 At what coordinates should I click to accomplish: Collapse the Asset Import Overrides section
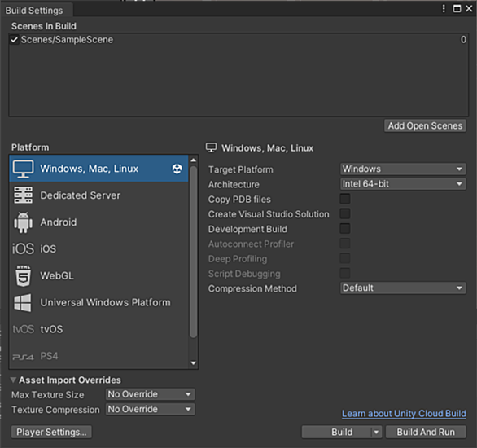(13, 380)
